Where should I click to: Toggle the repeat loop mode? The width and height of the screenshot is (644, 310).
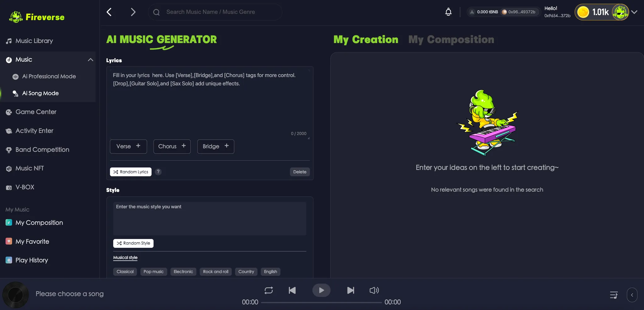[x=269, y=290]
